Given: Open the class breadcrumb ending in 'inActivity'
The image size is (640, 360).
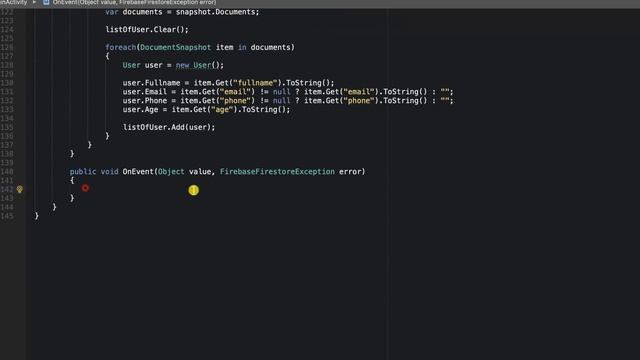Looking at the screenshot, I should pos(13,2).
